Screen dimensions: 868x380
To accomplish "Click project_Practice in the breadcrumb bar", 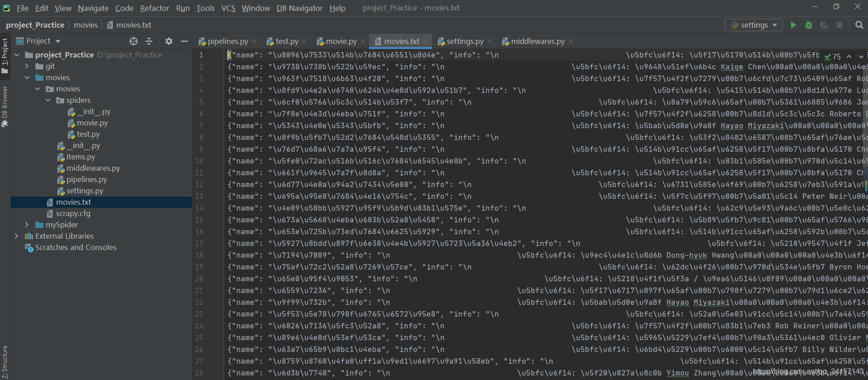I will tap(35, 25).
